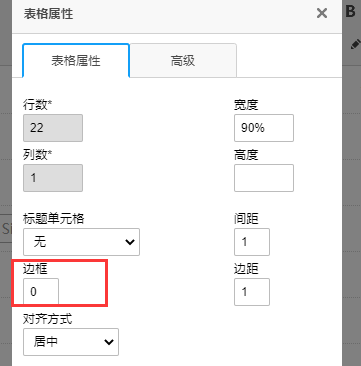The width and height of the screenshot is (361, 366).
Task: Click the 边框 input showing 0
Action: (x=41, y=292)
